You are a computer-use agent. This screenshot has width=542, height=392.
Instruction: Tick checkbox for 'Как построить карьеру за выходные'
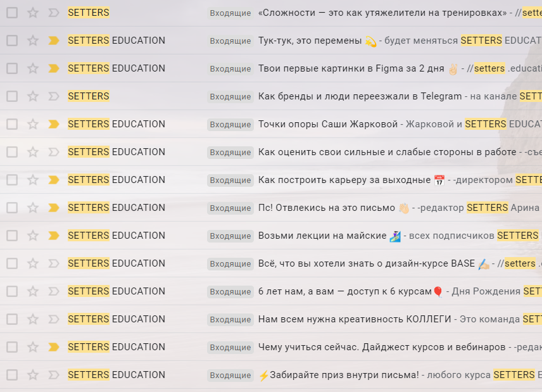click(x=12, y=180)
